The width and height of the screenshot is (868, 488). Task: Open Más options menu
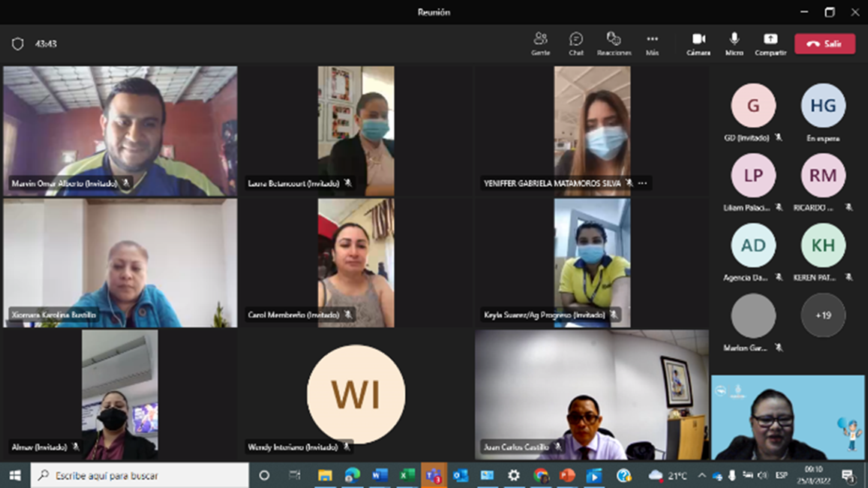pyautogui.click(x=652, y=44)
